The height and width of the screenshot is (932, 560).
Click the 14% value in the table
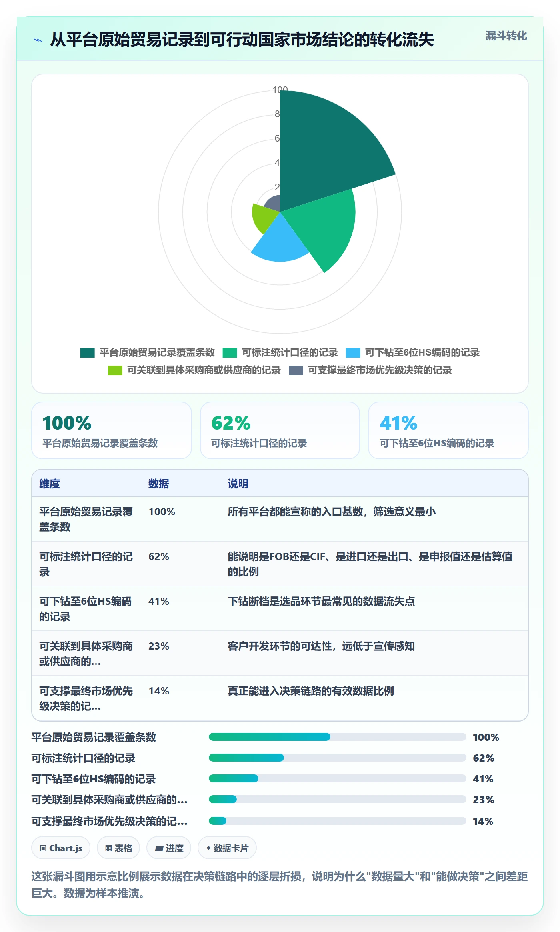159,691
